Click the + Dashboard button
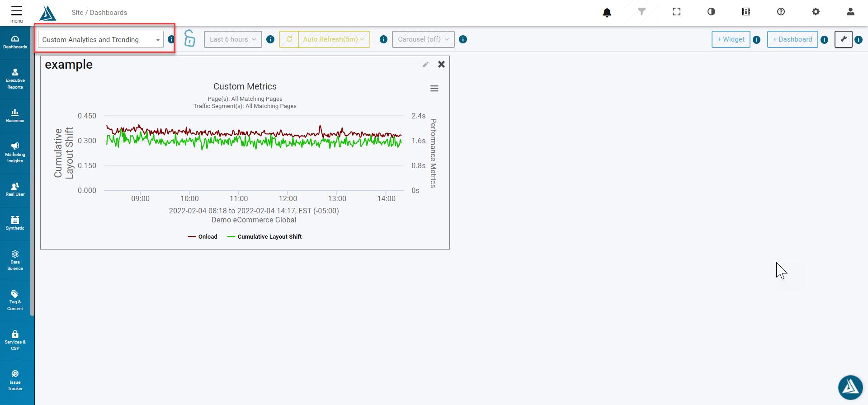The image size is (868, 405). (x=793, y=39)
